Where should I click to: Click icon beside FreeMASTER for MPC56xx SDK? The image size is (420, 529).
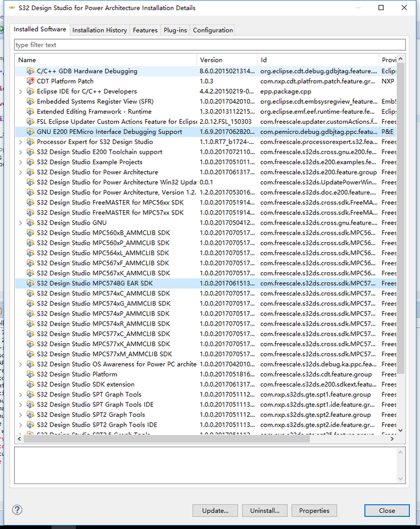(30, 203)
